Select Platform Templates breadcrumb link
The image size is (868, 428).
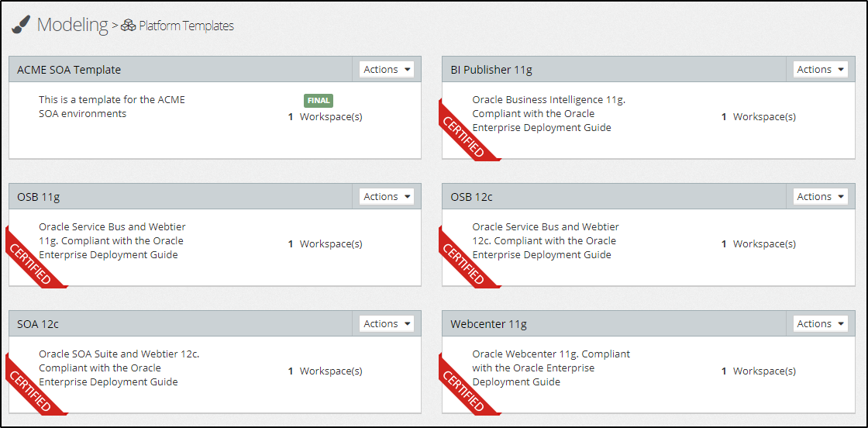point(186,26)
